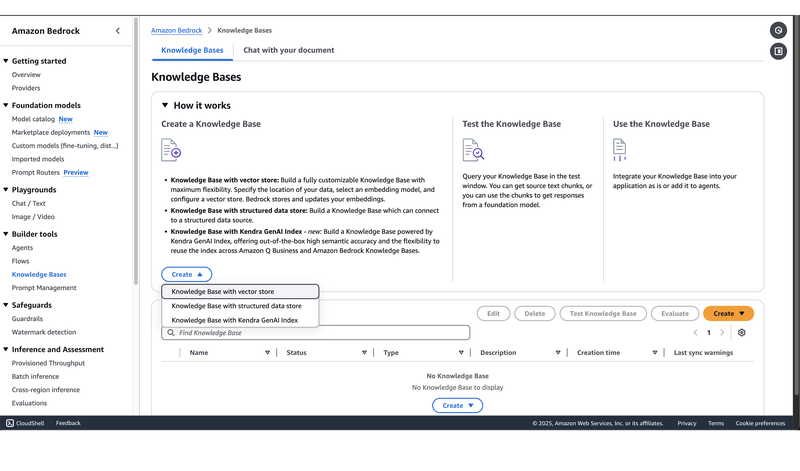Click the Test Knowledge Base button

point(603,313)
